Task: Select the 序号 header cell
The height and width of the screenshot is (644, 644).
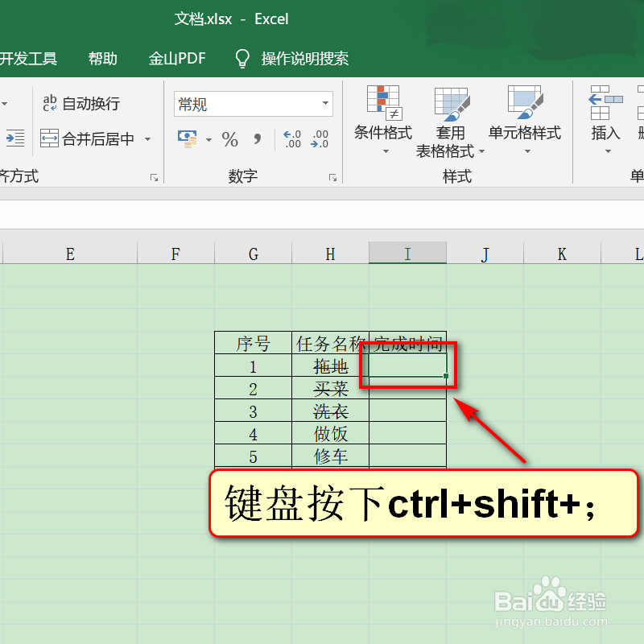Action: [253, 343]
